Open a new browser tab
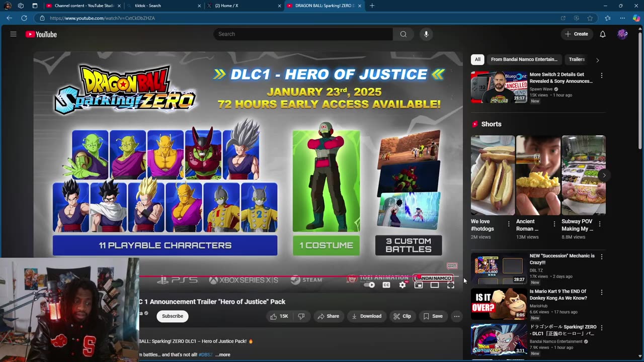The height and width of the screenshot is (362, 644). (372, 6)
